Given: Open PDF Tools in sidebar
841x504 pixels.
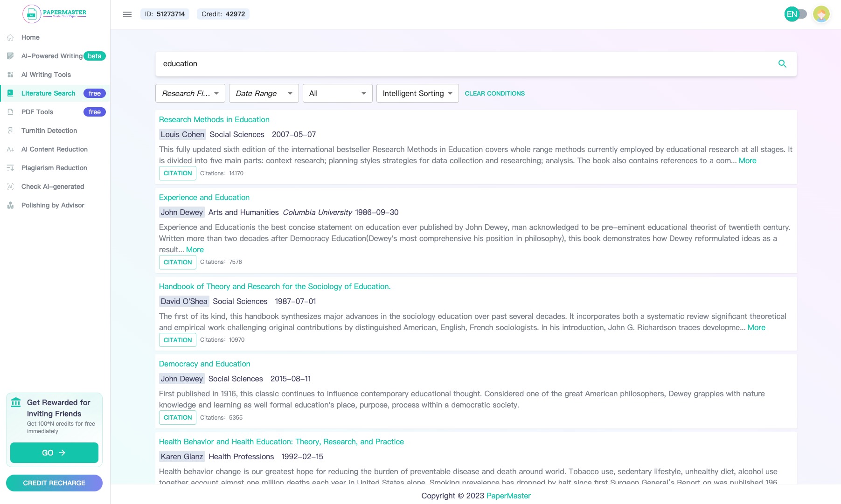Looking at the screenshot, I should pos(37,112).
